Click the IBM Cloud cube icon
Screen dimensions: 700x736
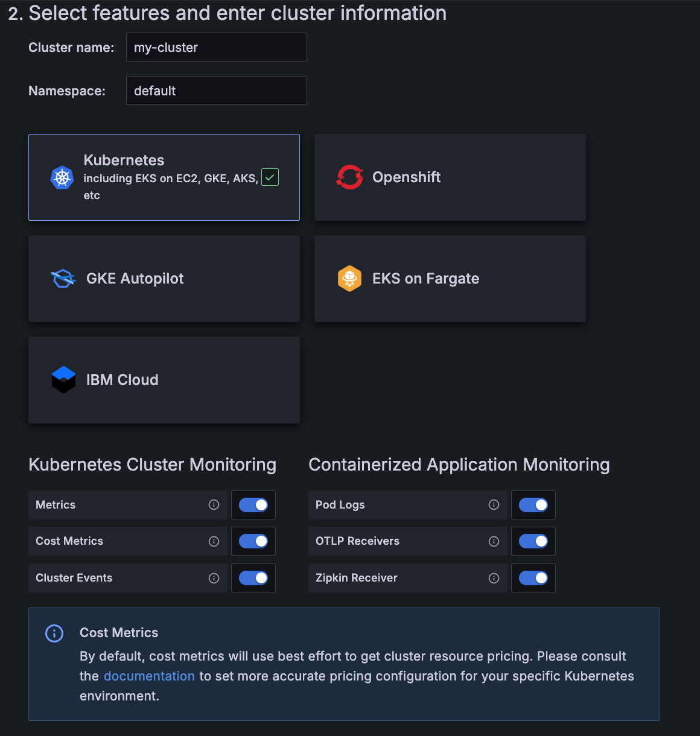click(63, 380)
